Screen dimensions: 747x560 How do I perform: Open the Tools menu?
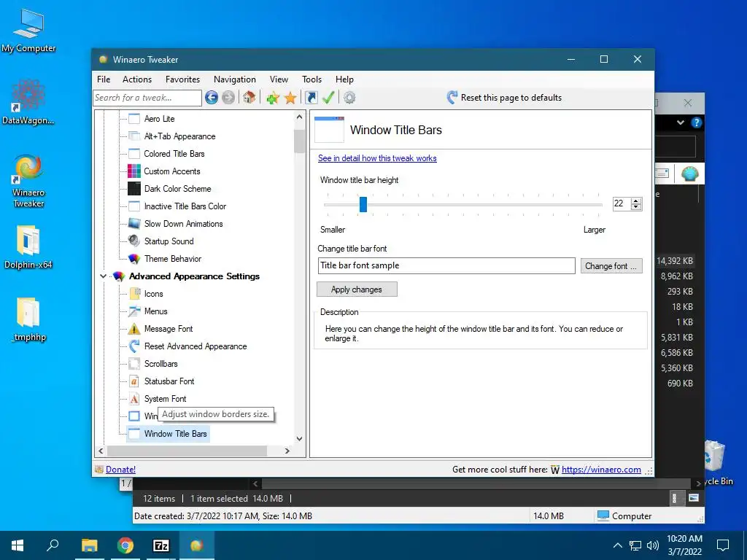tap(311, 79)
